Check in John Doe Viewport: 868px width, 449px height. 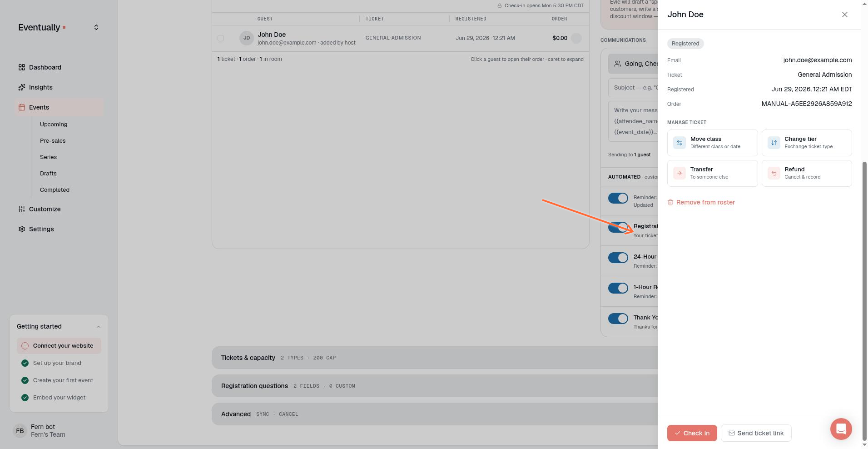click(692, 433)
